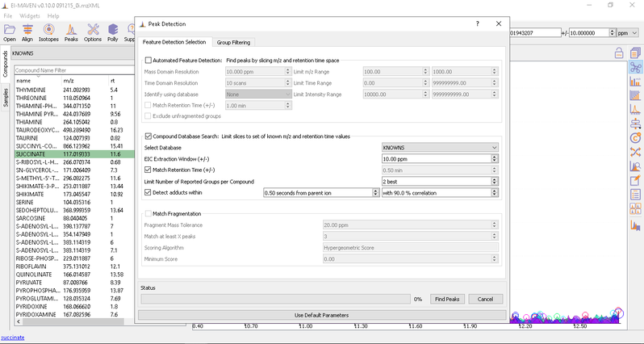
Task: Click the lock icon in main window
Action: pos(618,53)
